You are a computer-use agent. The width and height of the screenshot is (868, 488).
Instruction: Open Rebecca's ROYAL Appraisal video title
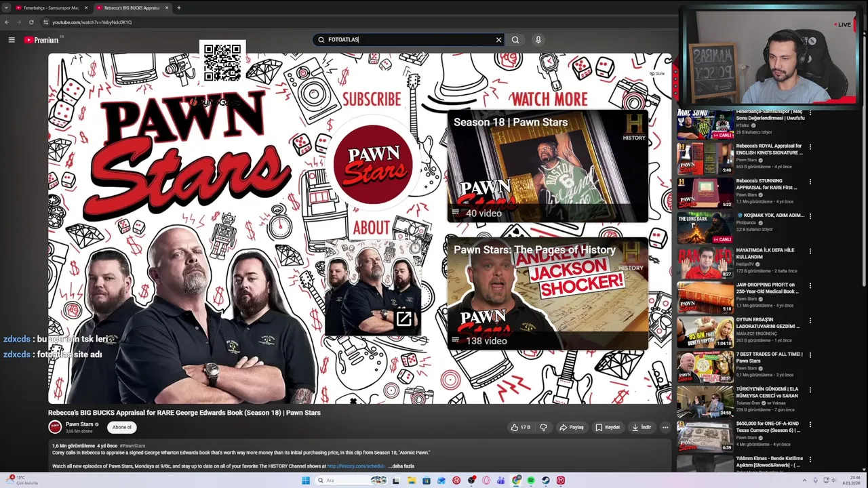pyautogui.click(x=769, y=149)
